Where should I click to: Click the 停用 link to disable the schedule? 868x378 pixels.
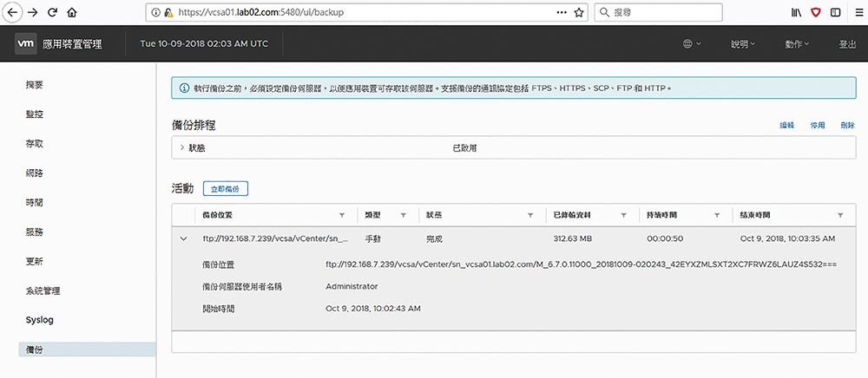pos(818,126)
